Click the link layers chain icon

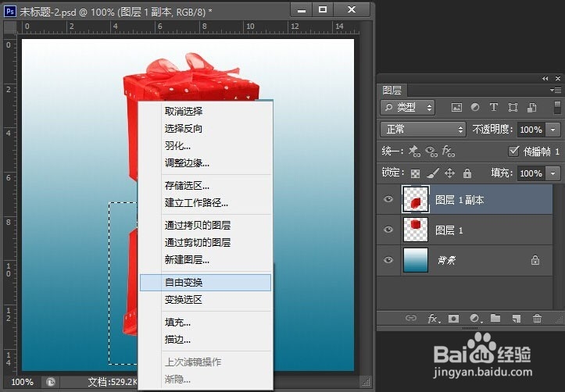[x=411, y=318]
